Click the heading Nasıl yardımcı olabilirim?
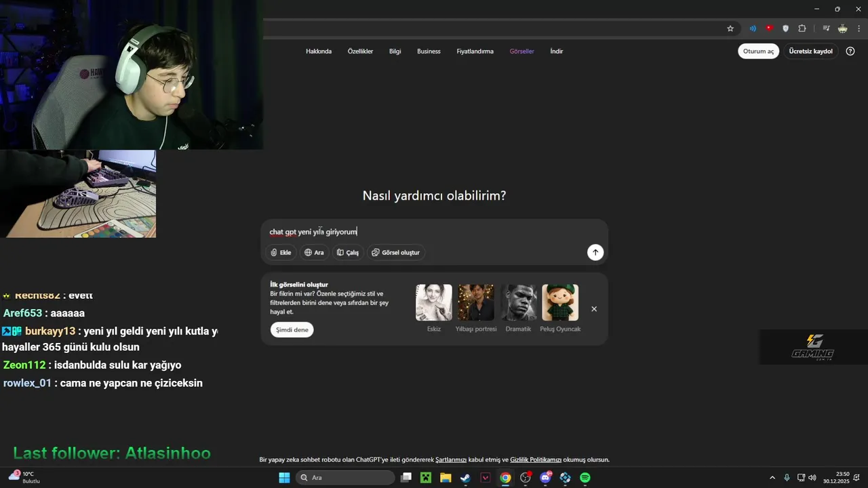 pos(434,196)
